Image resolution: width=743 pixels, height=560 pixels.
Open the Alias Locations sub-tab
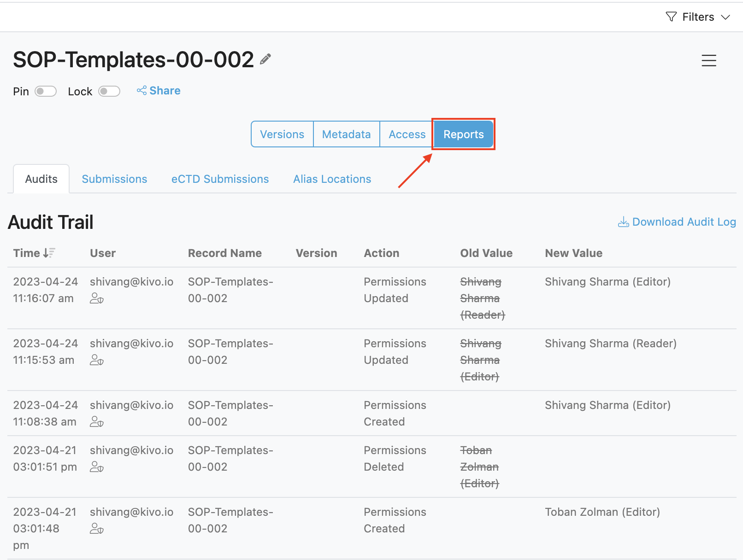pos(332,179)
